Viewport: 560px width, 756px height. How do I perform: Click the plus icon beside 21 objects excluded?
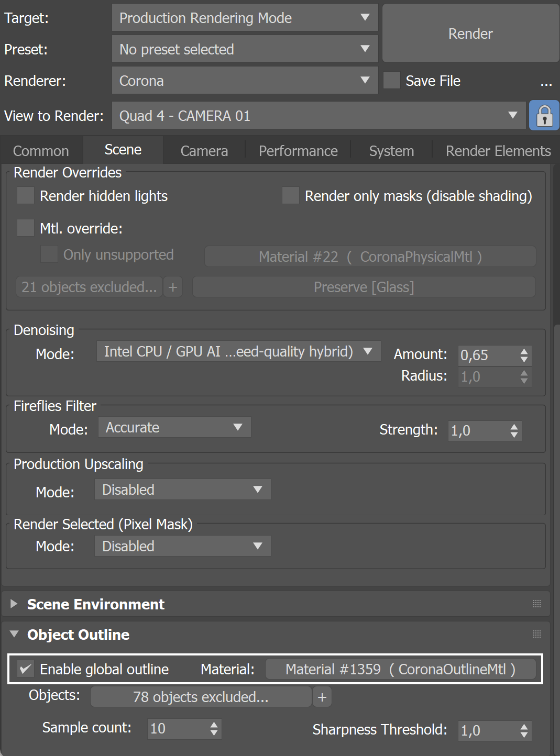tap(173, 287)
